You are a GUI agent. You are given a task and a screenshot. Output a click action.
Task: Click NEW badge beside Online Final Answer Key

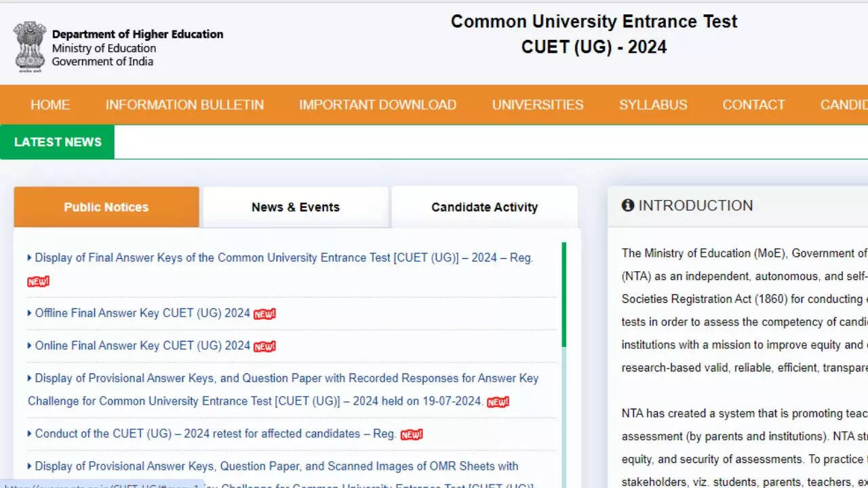pos(264,346)
